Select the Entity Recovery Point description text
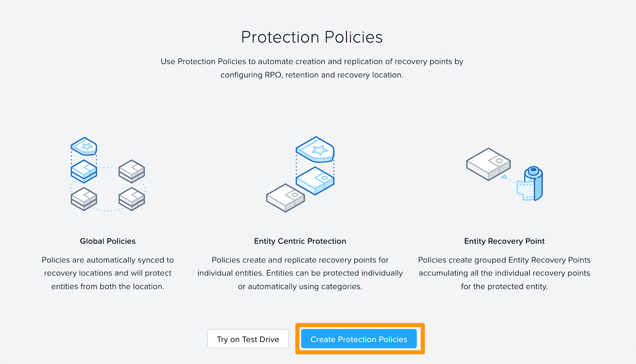This screenshot has width=636, height=364. point(504,273)
